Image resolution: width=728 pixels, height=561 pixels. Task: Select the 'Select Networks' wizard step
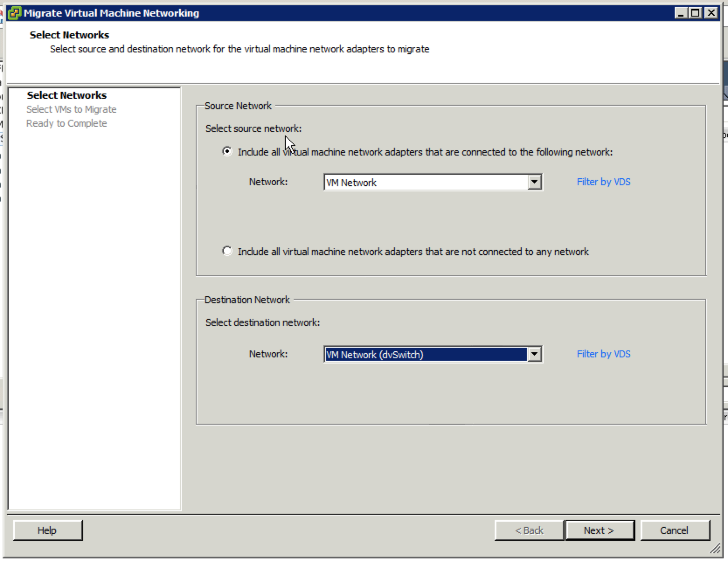coord(66,95)
